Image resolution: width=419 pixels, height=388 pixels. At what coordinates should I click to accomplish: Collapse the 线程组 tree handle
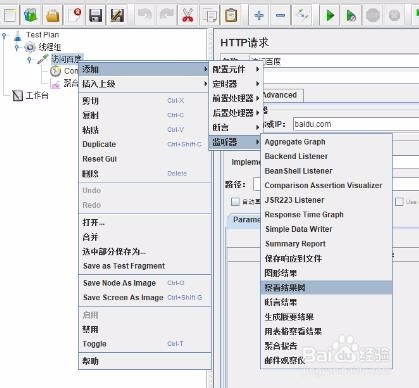click(x=17, y=48)
